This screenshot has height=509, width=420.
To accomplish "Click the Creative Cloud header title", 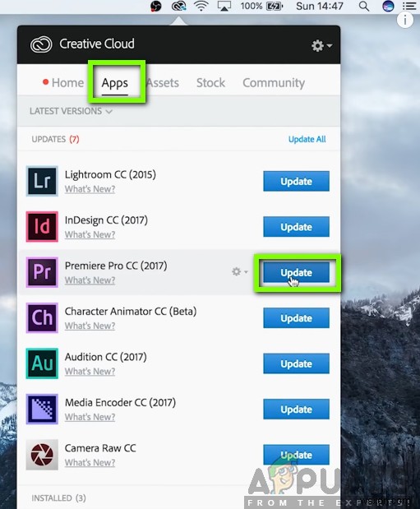I will pyautogui.click(x=97, y=44).
